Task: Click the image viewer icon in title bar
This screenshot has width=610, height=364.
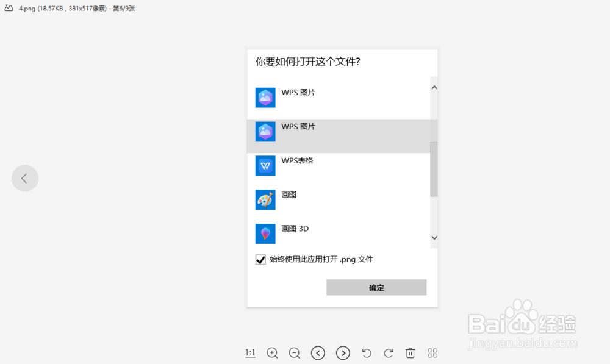Action: point(9,8)
